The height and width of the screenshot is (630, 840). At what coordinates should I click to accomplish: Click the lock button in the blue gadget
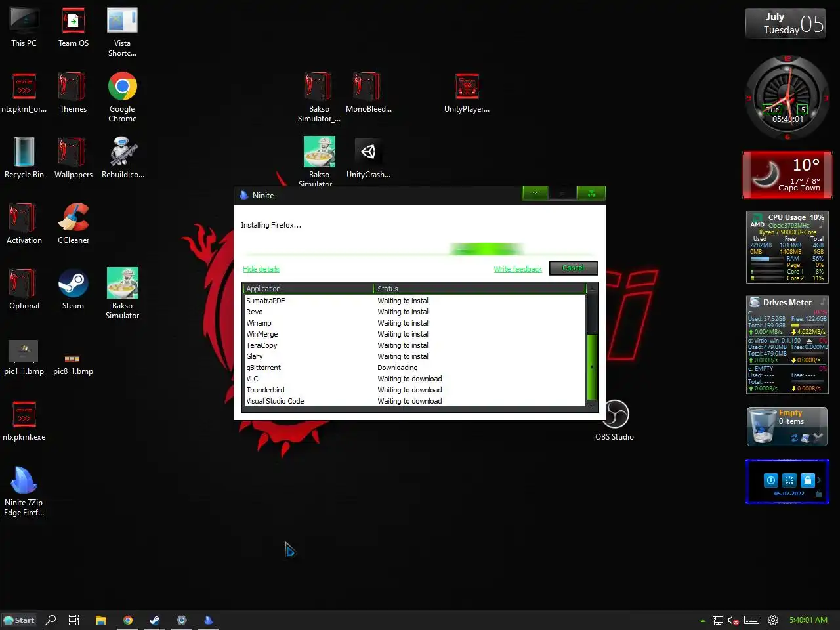tap(808, 480)
